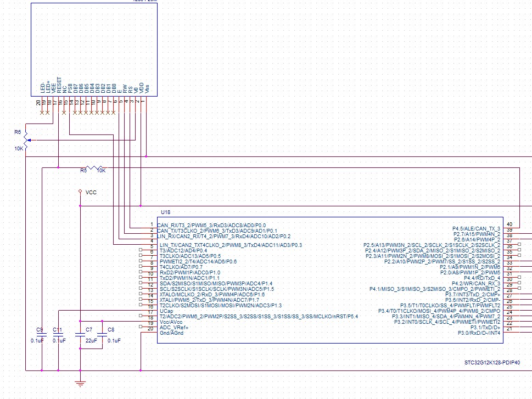Click the U18 designator label
Screen dimensions: 532x399
pos(166,212)
